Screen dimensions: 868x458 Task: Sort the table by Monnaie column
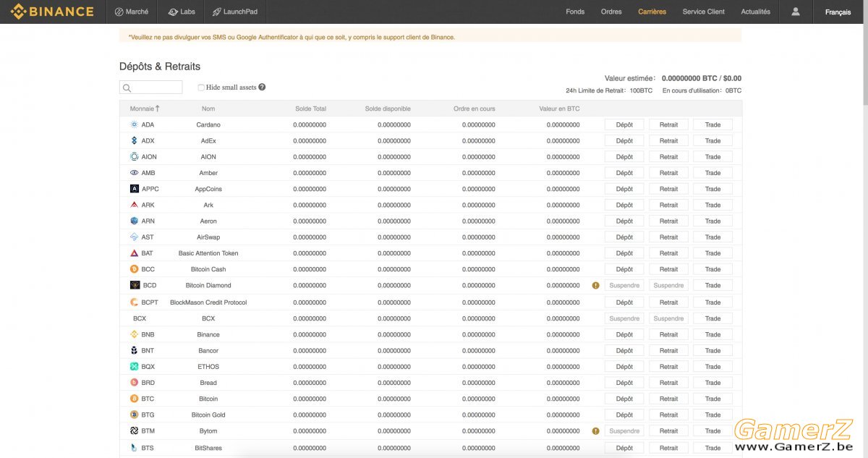coord(145,109)
